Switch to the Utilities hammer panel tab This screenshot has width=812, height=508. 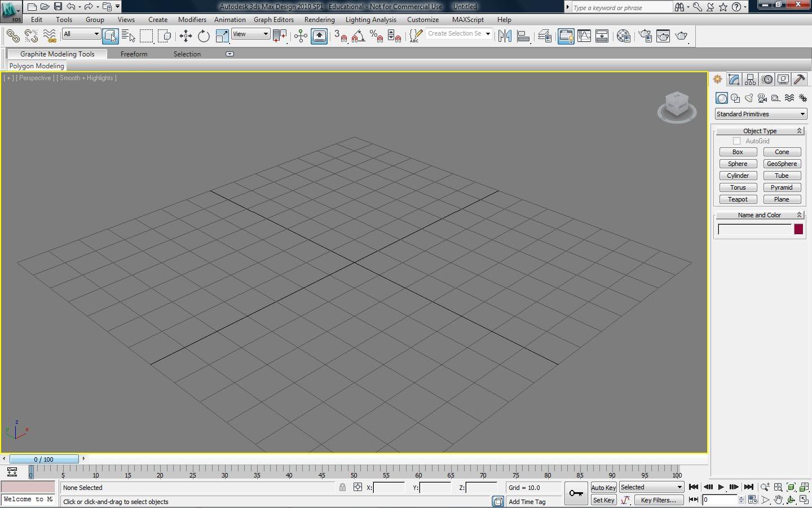click(800, 80)
